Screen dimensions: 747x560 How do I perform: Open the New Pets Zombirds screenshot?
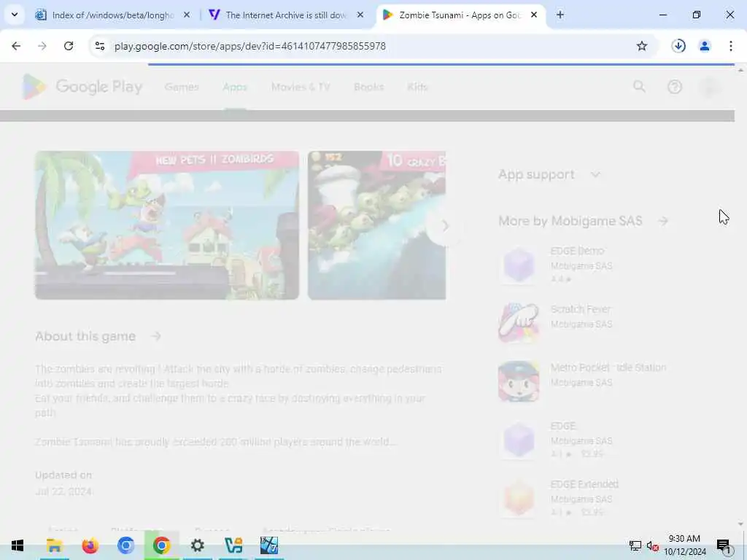[x=167, y=225]
